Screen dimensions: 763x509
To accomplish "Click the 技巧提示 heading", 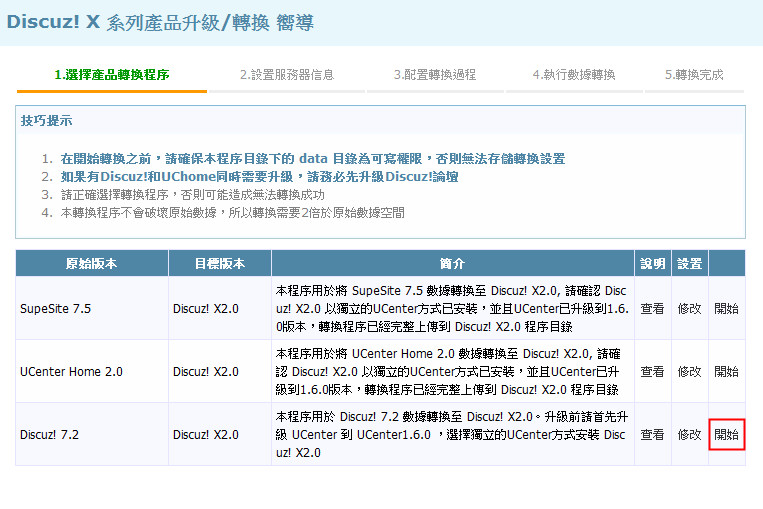I will (46, 121).
